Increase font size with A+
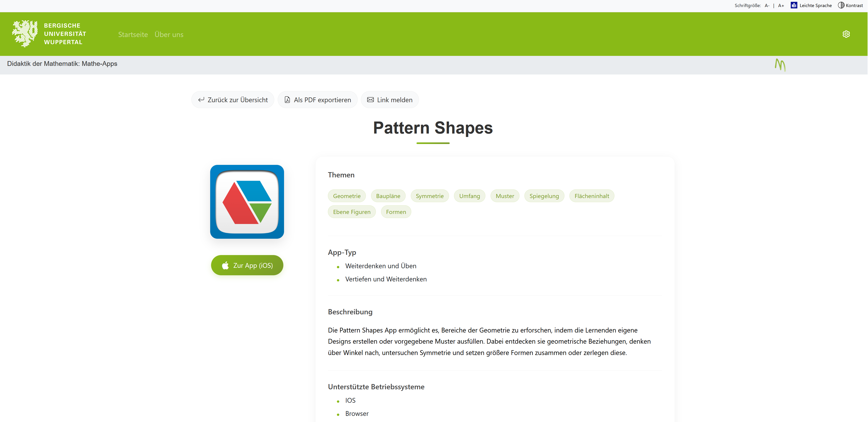The image size is (868, 422). point(781,5)
